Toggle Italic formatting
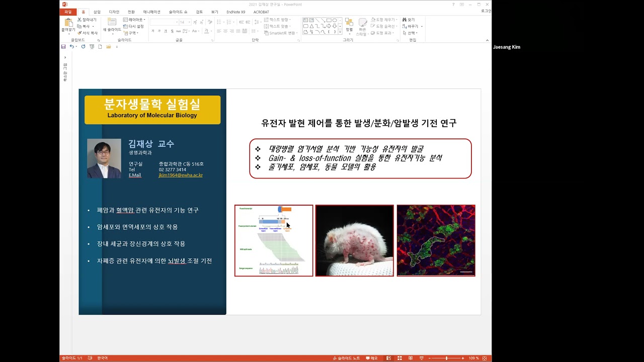 159,31
